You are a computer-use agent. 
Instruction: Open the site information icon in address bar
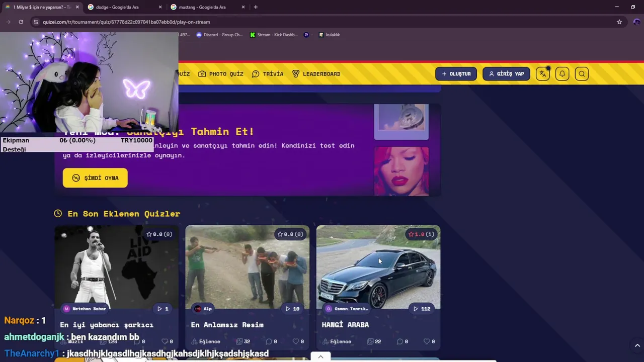(x=35, y=22)
